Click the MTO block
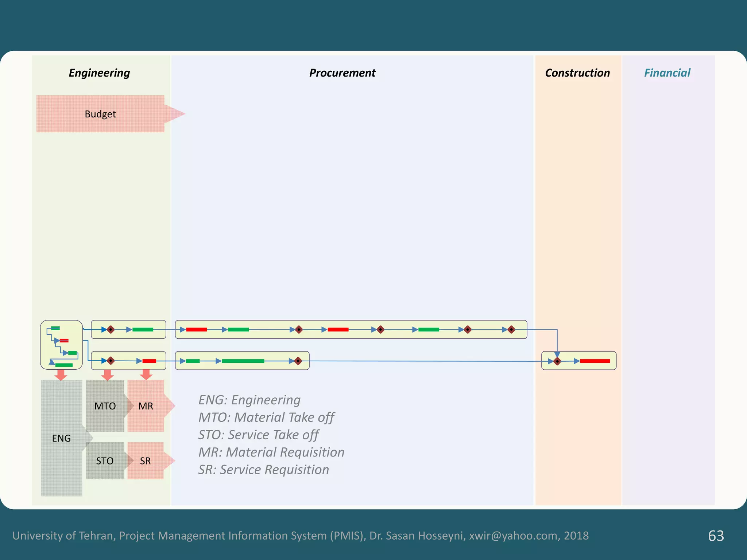This screenshot has height=560, width=747. (105, 406)
